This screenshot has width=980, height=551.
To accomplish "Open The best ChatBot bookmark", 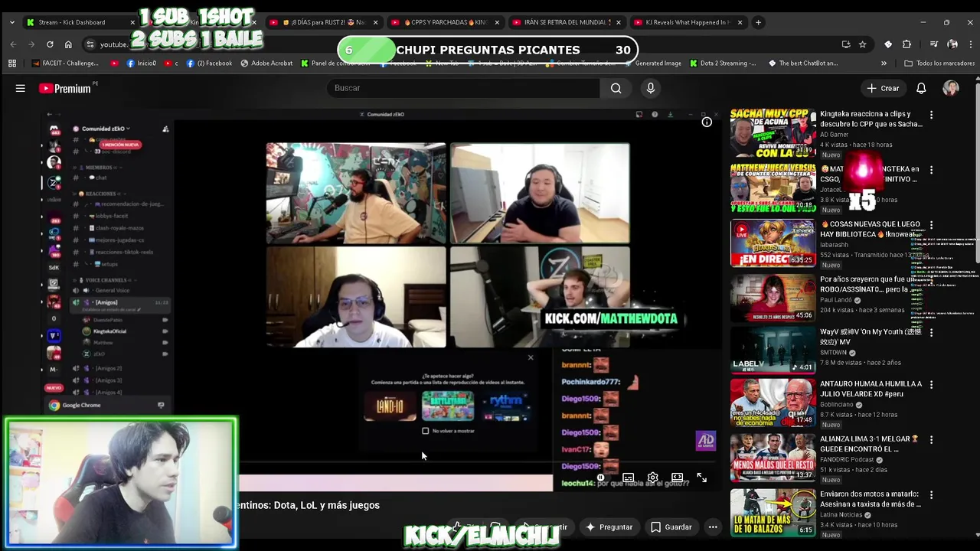I will 803,64.
